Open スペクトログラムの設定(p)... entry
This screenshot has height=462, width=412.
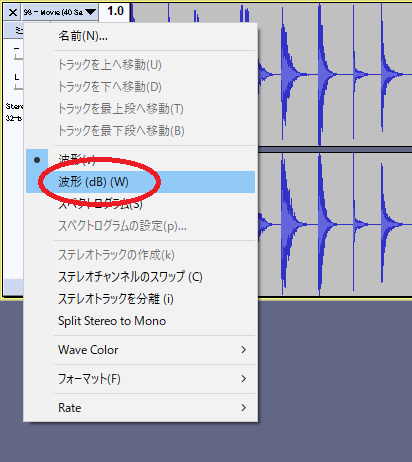click(x=141, y=226)
